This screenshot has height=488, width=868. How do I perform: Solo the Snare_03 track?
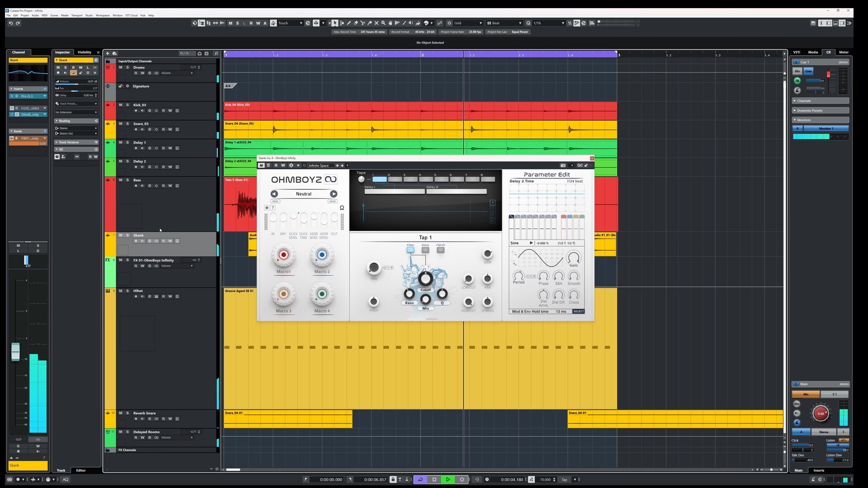pos(127,124)
